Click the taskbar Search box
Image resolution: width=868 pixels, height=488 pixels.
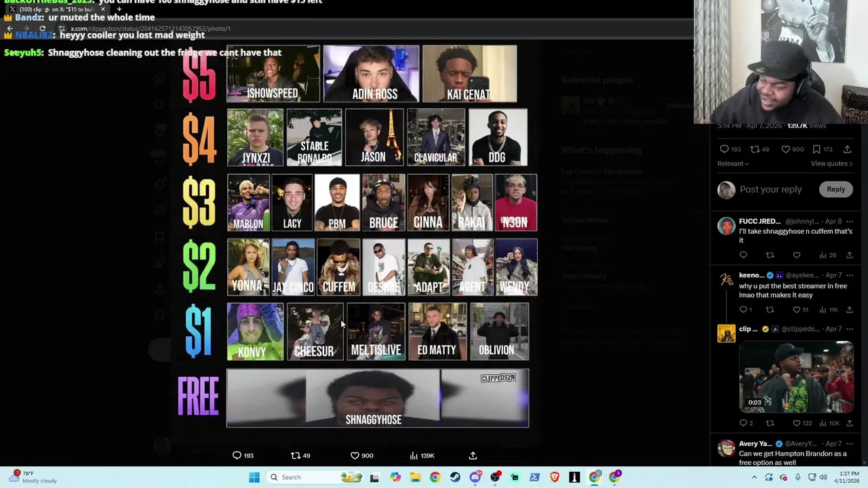316,477
